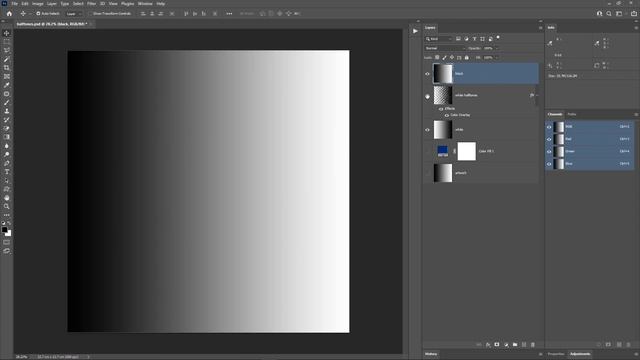This screenshot has width=640, height=360.
Task: Select the Adjustments tab
Action: [580, 354]
